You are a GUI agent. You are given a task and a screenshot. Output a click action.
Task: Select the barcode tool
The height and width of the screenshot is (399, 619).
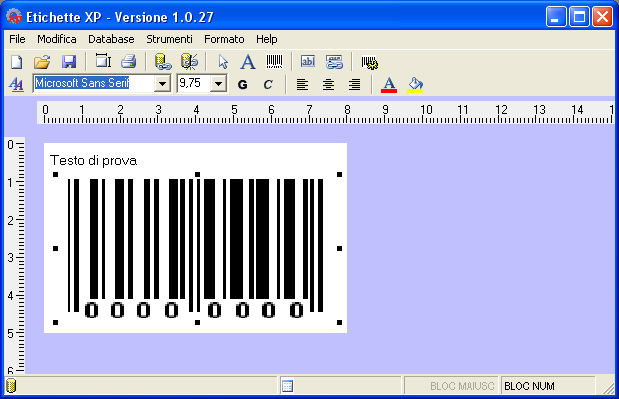click(274, 62)
